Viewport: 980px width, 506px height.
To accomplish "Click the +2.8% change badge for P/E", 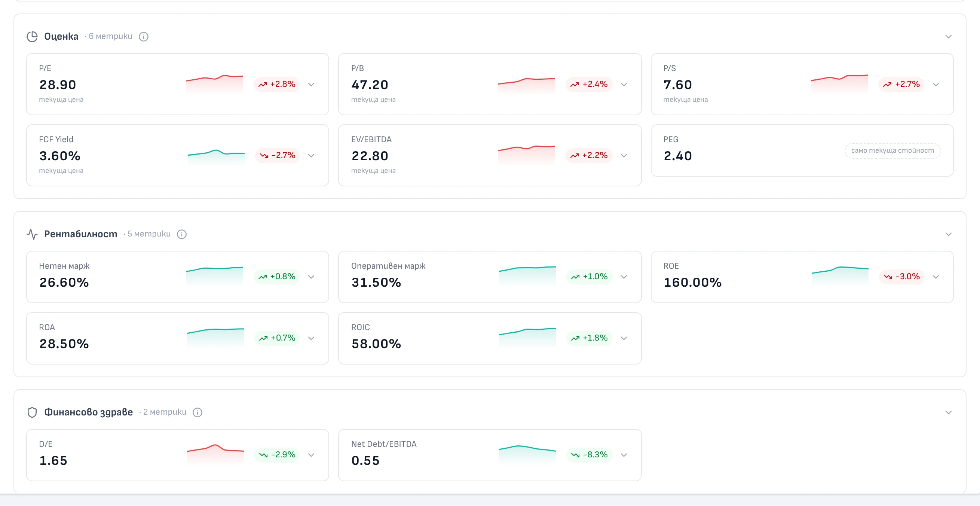I will pyautogui.click(x=277, y=84).
